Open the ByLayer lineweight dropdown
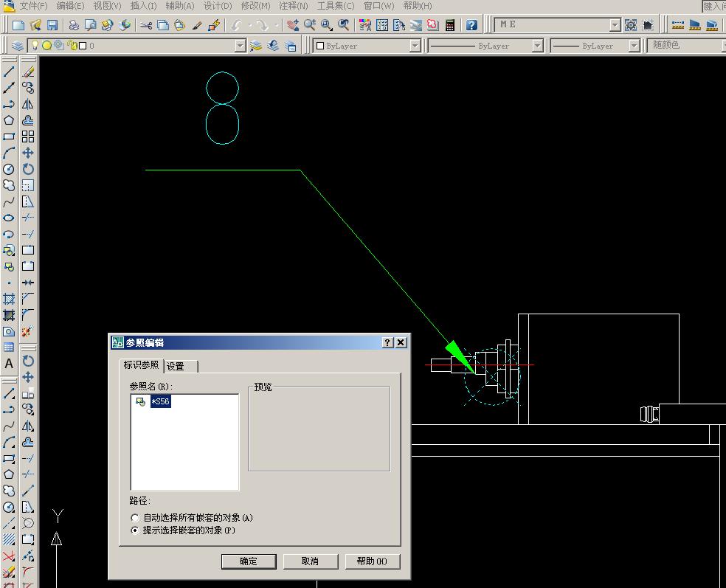The image size is (726, 588). [x=635, y=46]
